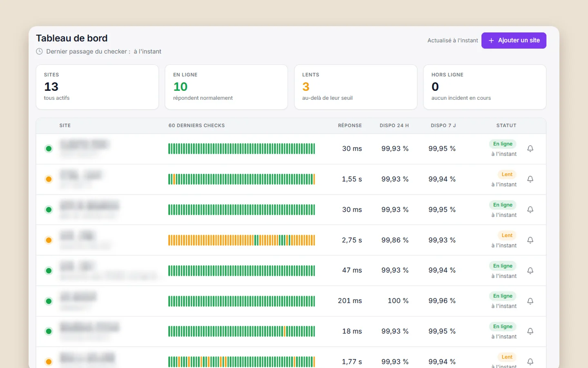Screen dimensions: 588x368
Task: Select the "En ligne" badge on the 47 ms row
Action: [503, 266]
